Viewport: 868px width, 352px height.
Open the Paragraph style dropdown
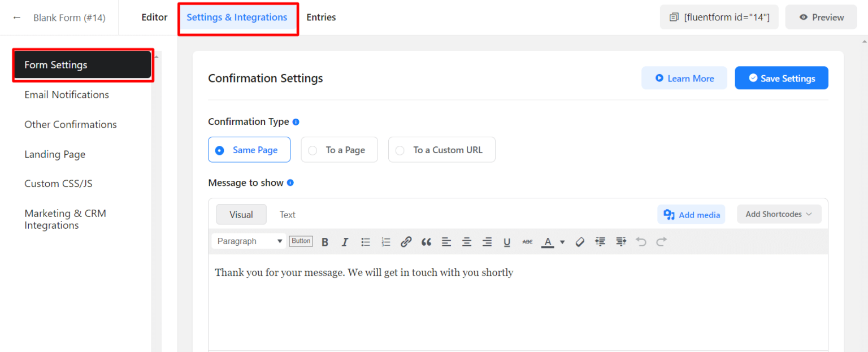(249, 241)
